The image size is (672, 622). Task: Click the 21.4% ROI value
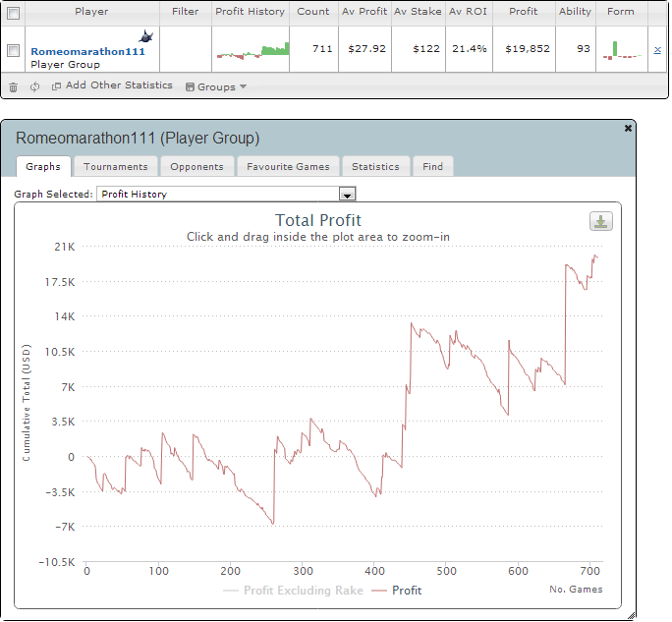click(470, 49)
